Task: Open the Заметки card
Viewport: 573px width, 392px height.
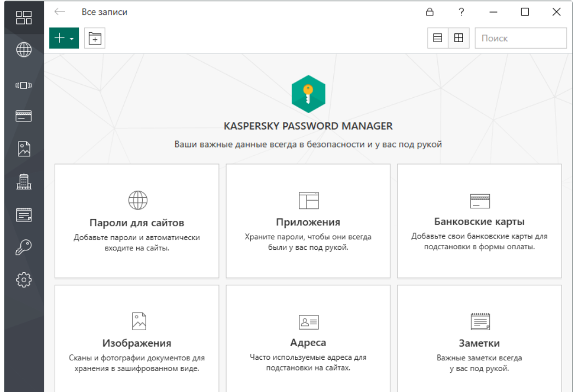Action: point(479,339)
